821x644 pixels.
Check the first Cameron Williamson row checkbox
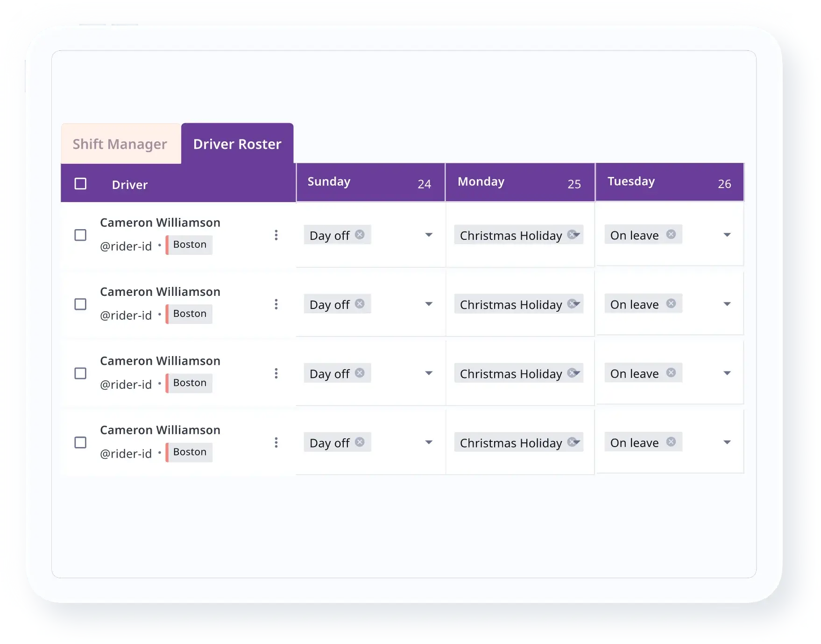point(80,235)
